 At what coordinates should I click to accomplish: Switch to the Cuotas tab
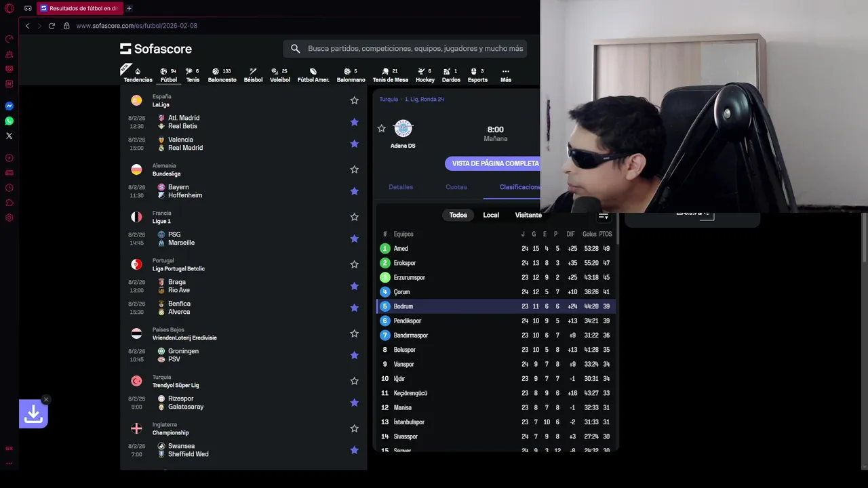point(456,187)
